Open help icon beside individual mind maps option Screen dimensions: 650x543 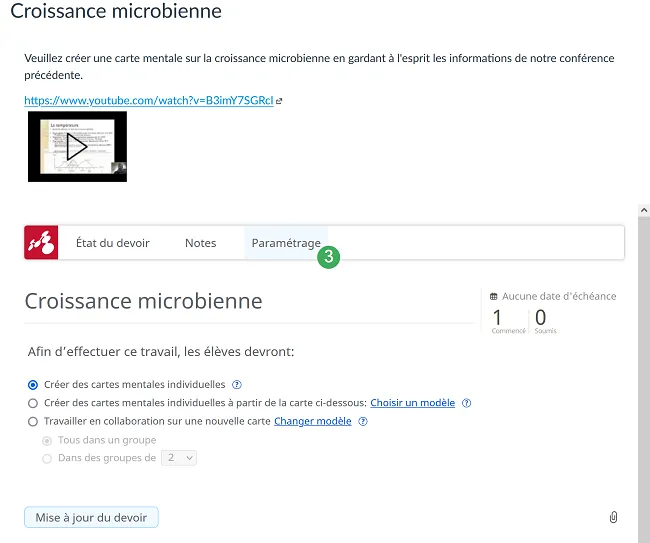tap(237, 385)
